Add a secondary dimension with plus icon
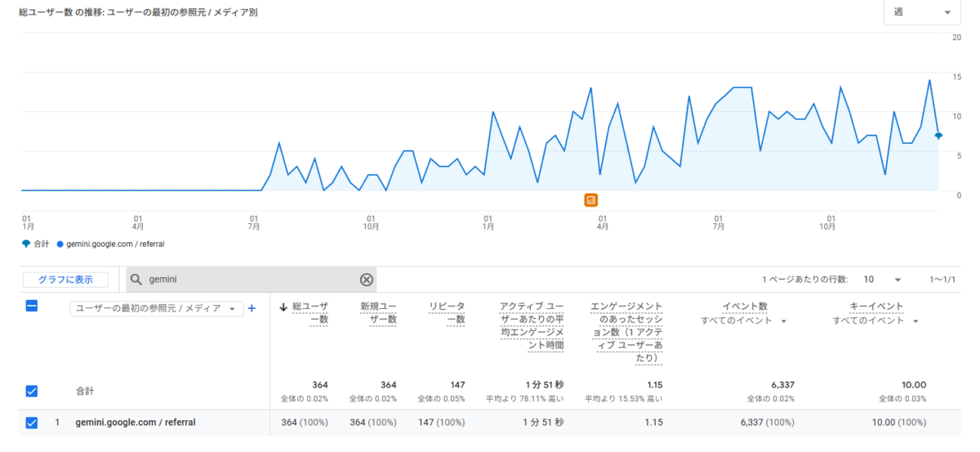Image resolution: width=980 pixels, height=452 pixels. [x=252, y=308]
